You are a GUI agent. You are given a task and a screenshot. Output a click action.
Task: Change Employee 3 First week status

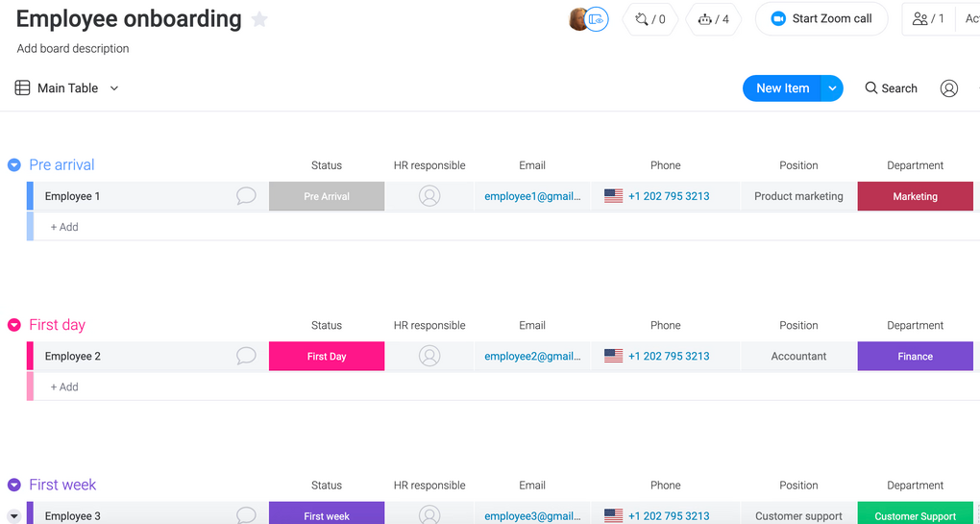[x=327, y=513]
